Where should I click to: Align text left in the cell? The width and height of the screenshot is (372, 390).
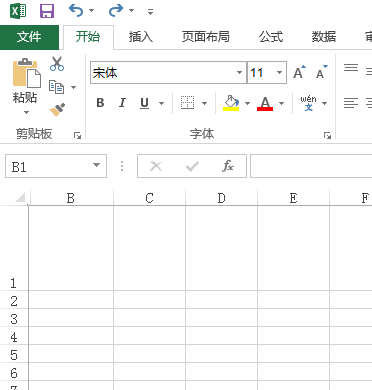pos(351,103)
